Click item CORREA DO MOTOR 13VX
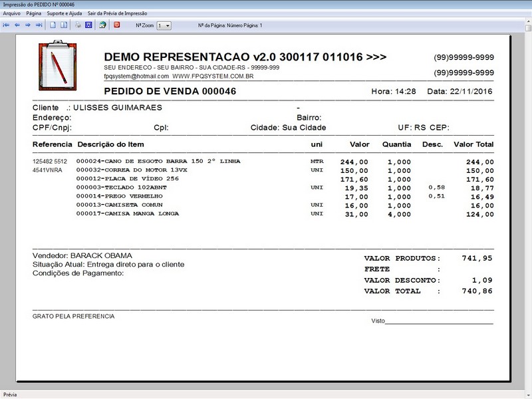Image resolution: width=532 pixels, height=399 pixels. (x=132, y=170)
